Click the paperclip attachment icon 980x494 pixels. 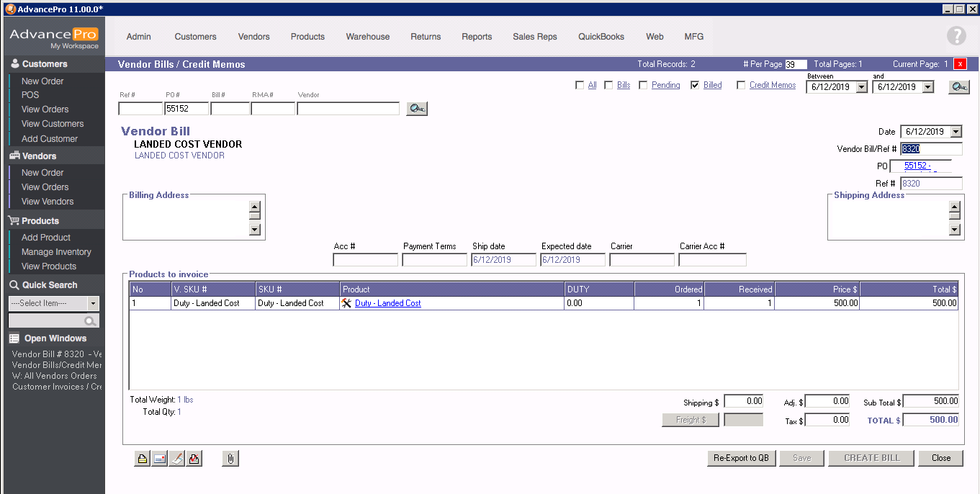[230, 458]
